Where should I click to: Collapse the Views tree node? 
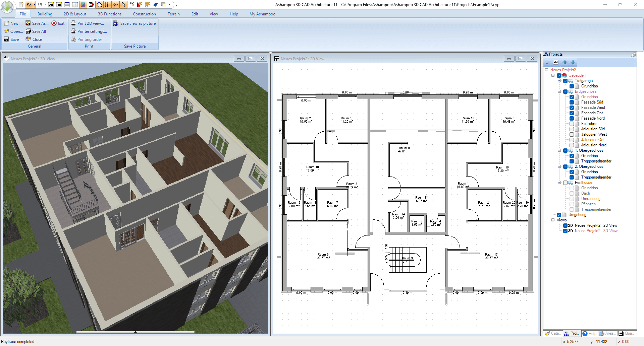553,220
